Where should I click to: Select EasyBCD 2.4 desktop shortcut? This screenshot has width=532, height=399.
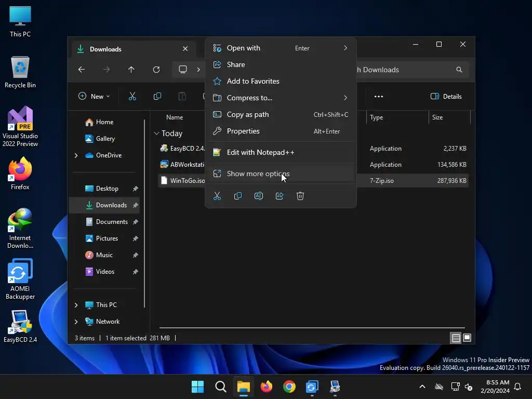point(20,326)
